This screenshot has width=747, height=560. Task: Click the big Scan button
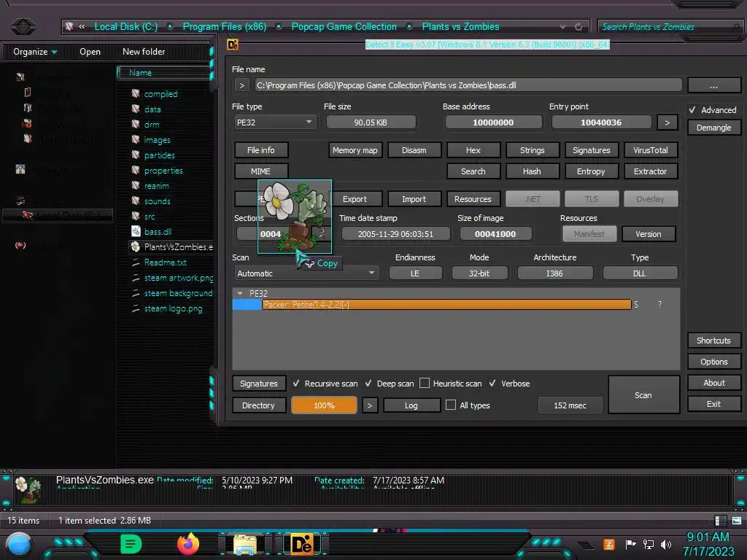(x=643, y=394)
